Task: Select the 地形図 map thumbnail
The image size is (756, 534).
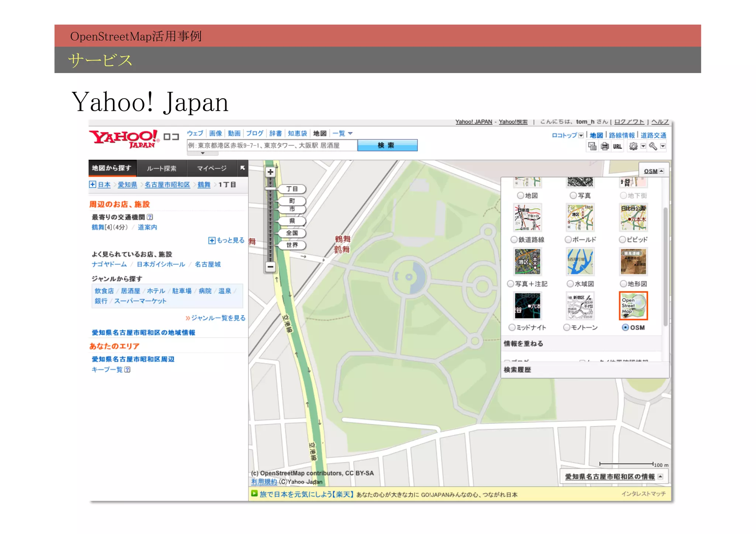Action: coord(633,262)
